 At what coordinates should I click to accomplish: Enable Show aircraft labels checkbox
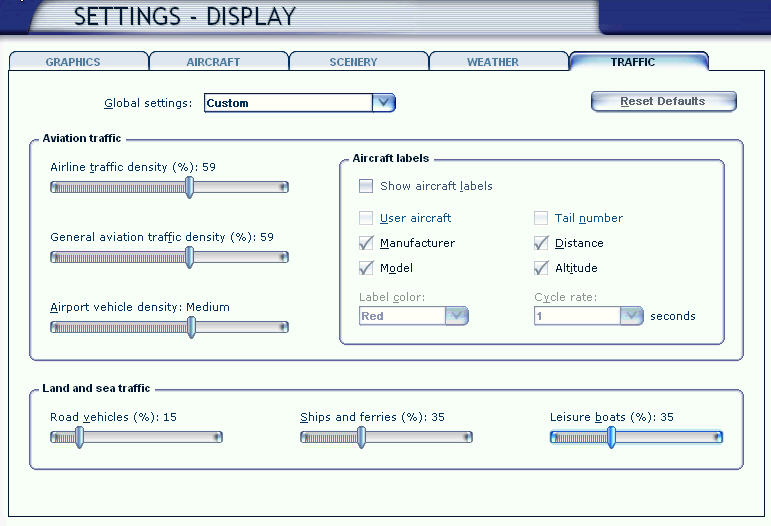tap(366, 186)
